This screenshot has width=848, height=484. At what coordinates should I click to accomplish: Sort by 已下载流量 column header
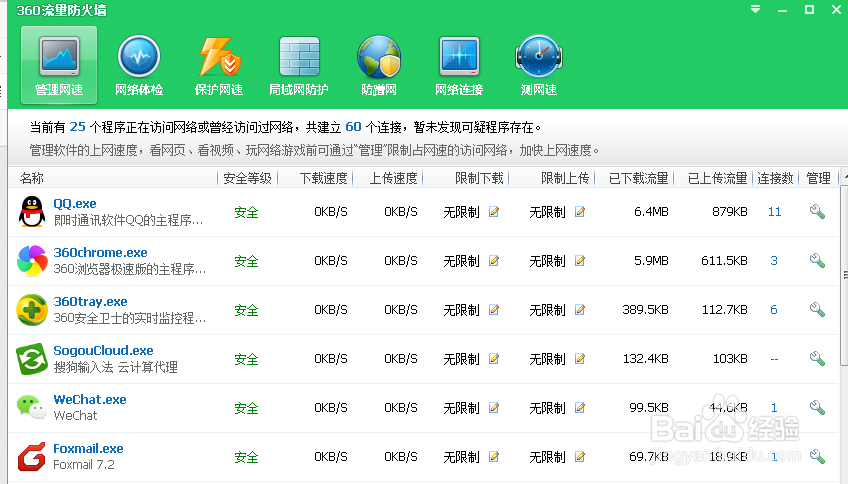pyautogui.click(x=639, y=178)
